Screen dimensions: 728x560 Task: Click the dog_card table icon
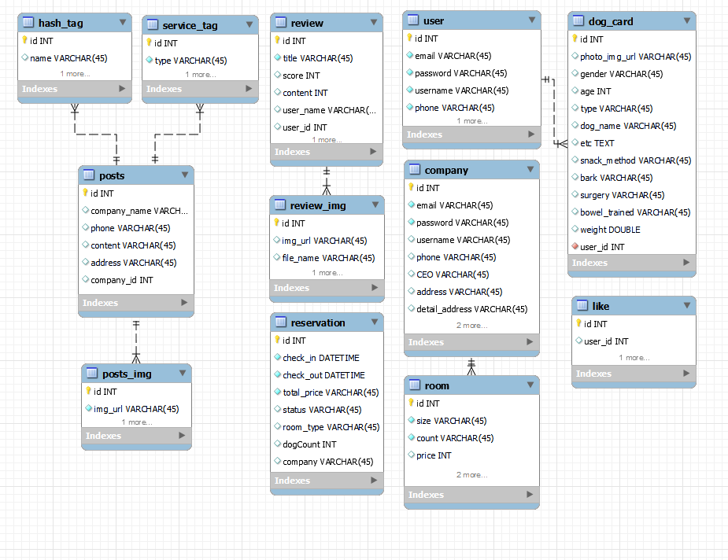click(578, 20)
